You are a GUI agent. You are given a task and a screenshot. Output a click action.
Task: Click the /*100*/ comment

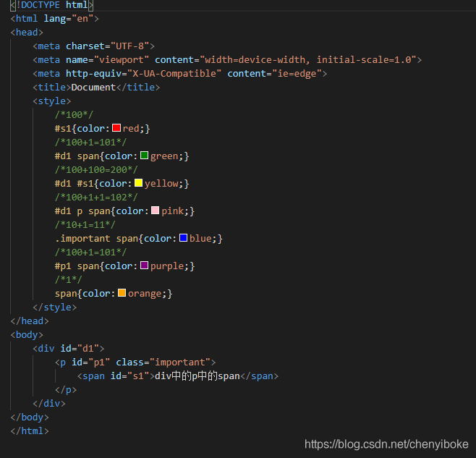click(x=74, y=115)
